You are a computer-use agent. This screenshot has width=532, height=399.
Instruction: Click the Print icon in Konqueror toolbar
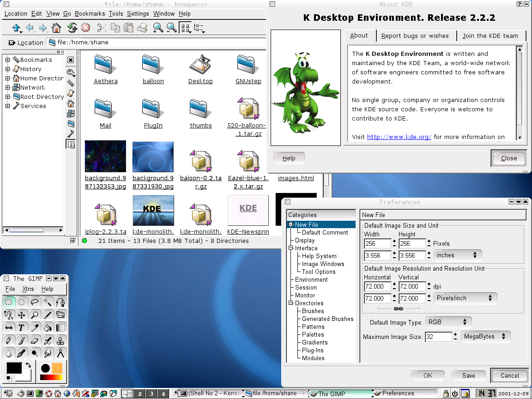point(142,28)
